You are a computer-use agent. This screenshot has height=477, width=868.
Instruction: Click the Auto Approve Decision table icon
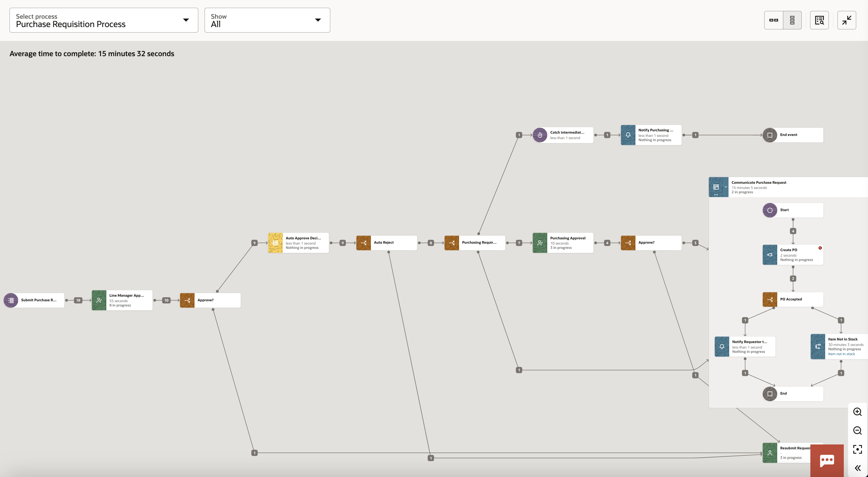tap(275, 243)
